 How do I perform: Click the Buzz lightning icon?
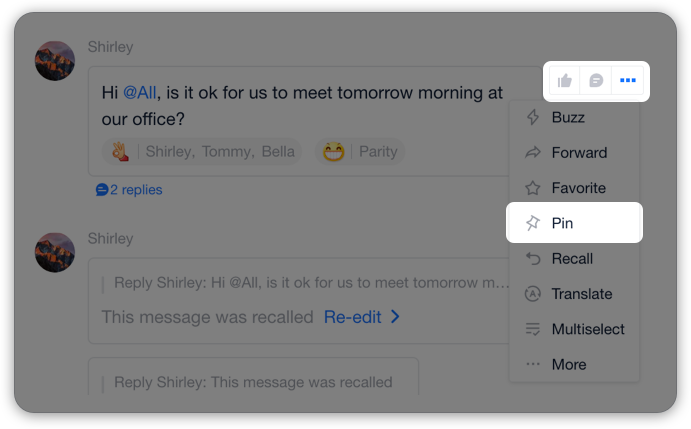pyautogui.click(x=533, y=117)
